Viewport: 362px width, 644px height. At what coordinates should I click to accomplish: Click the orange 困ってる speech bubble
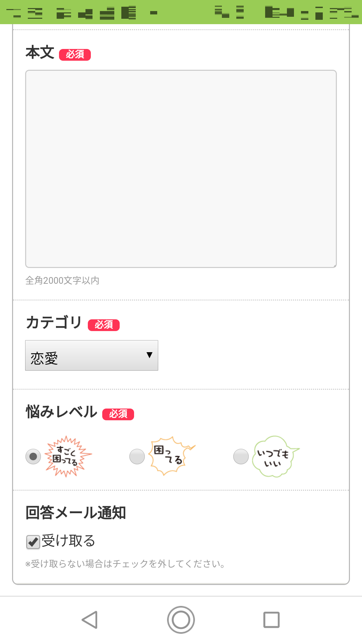tap(171, 455)
